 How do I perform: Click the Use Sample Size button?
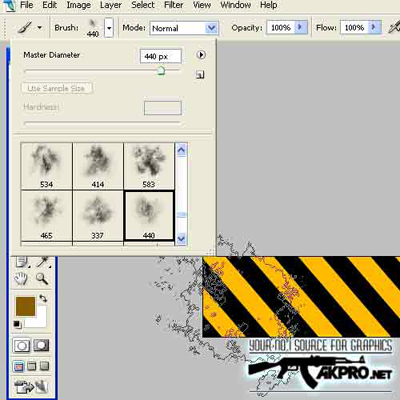[56, 88]
